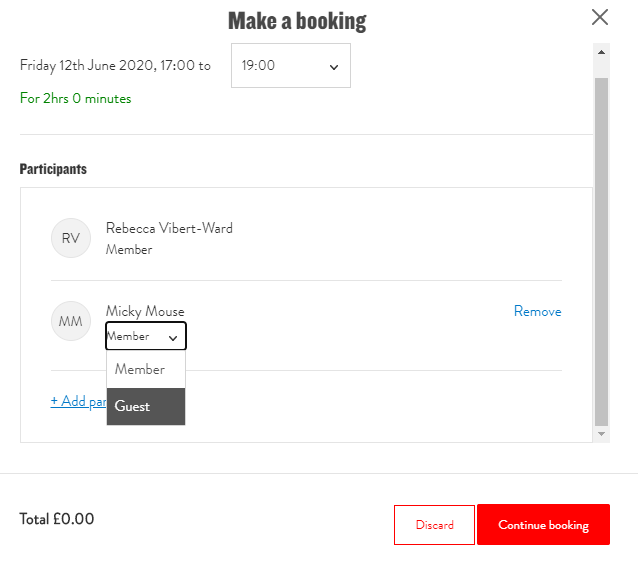The width and height of the screenshot is (638, 572).
Task: Click the Friday 12th June 2020 start time
Action: tap(115, 66)
